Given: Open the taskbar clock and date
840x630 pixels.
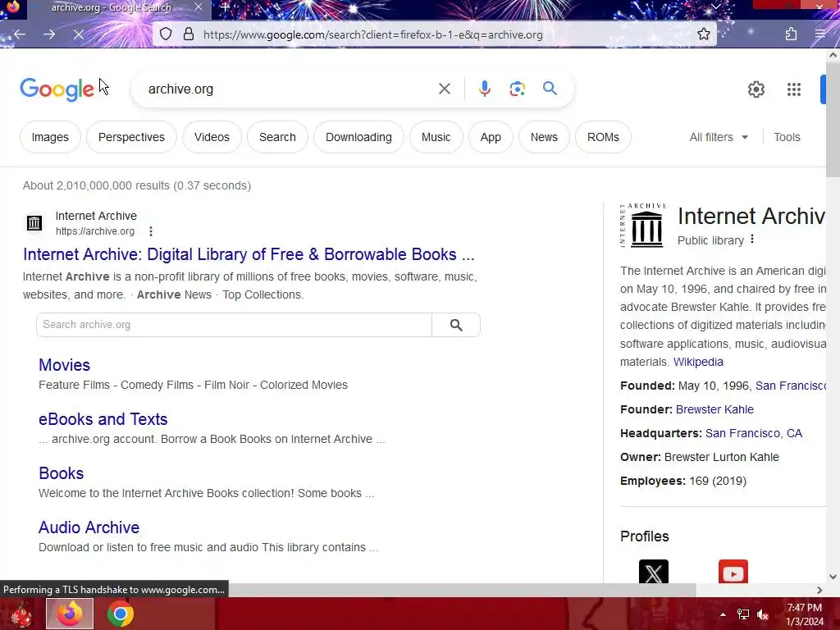Looking at the screenshot, I should point(805,614).
